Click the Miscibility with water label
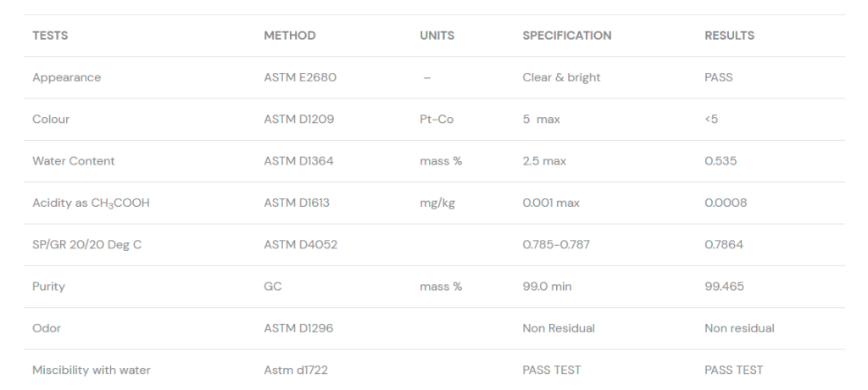 tap(92, 370)
